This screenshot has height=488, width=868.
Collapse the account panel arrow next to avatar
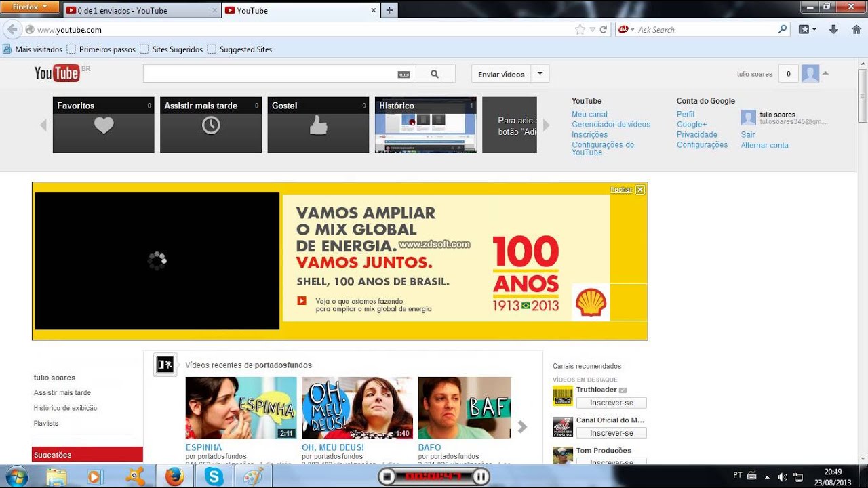825,73
